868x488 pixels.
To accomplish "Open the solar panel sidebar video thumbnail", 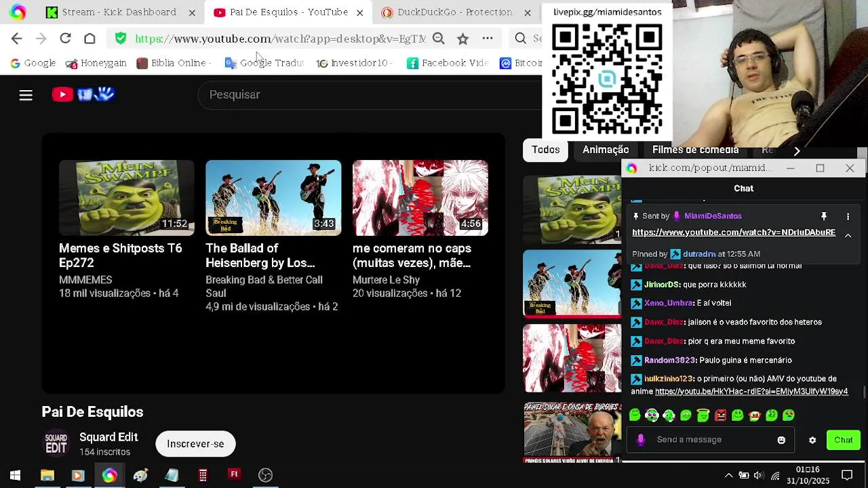I will tap(572, 432).
